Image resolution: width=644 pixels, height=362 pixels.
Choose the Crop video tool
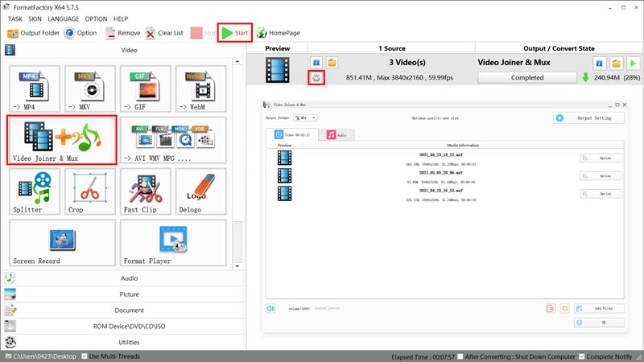(88, 192)
